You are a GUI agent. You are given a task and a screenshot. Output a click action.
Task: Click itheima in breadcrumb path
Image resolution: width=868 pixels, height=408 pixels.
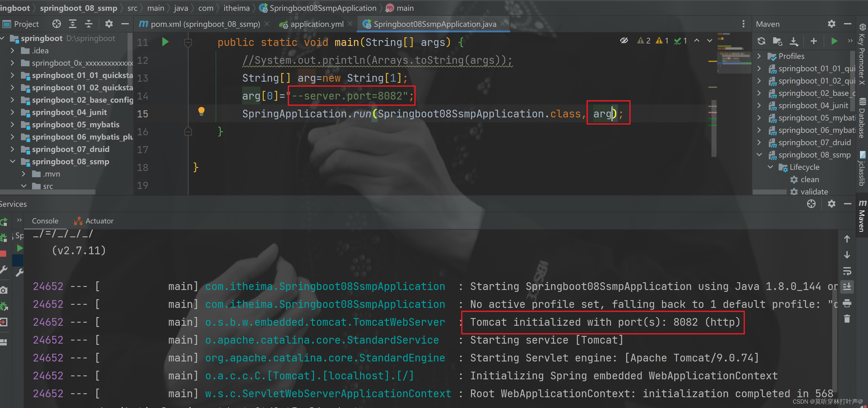tap(237, 8)
